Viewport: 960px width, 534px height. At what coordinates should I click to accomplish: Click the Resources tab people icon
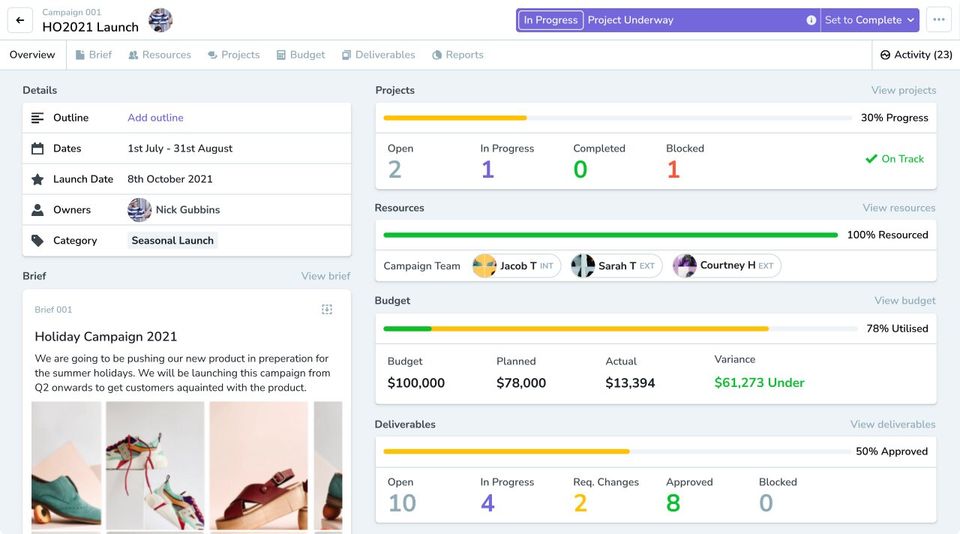coord(133,55)
